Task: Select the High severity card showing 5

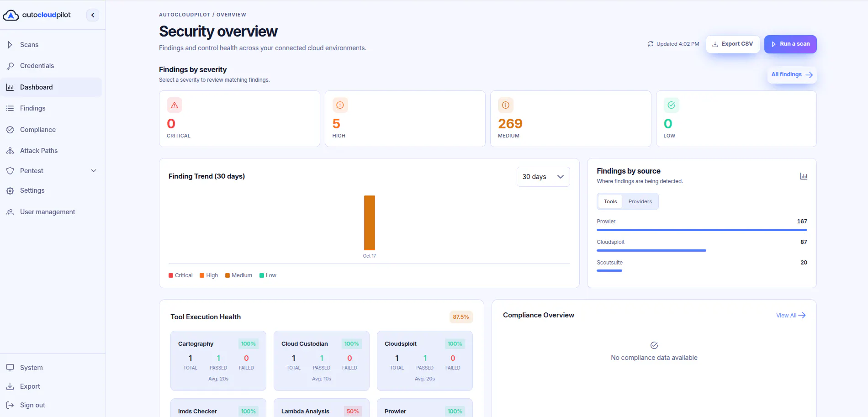Action: point(405,119)
